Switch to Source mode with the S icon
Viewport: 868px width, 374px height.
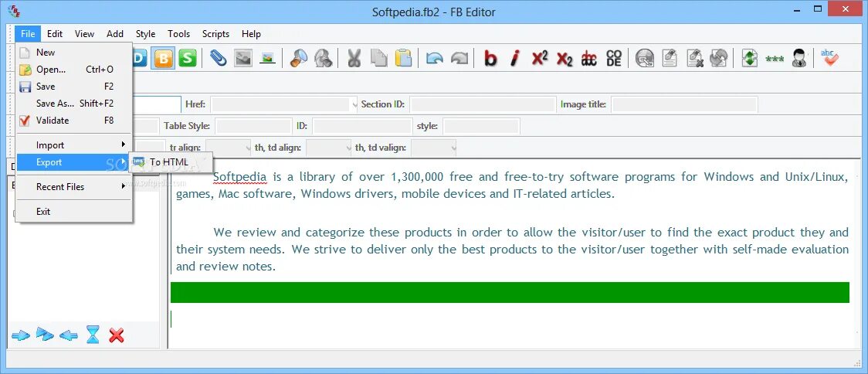coord(188,58)
